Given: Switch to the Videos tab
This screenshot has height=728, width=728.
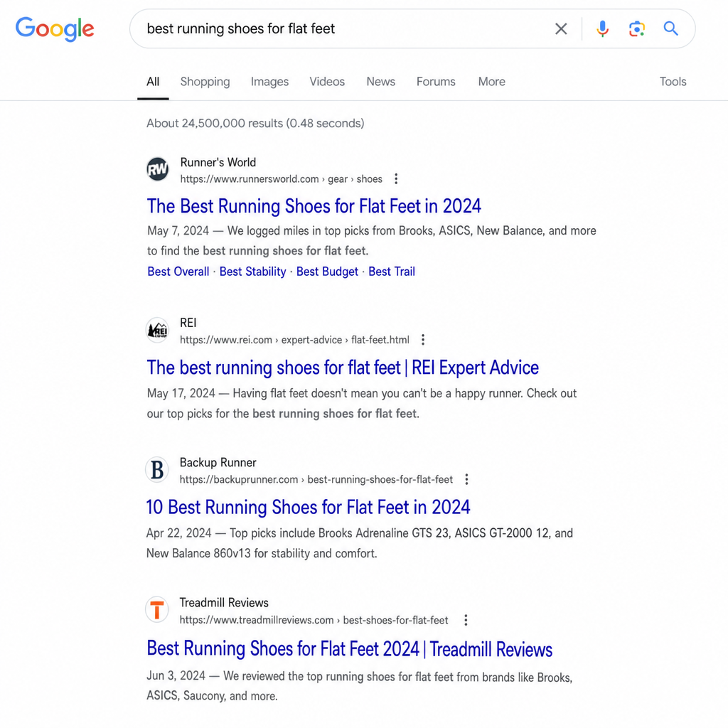Looking at the screenshot, I should point(327,82).
